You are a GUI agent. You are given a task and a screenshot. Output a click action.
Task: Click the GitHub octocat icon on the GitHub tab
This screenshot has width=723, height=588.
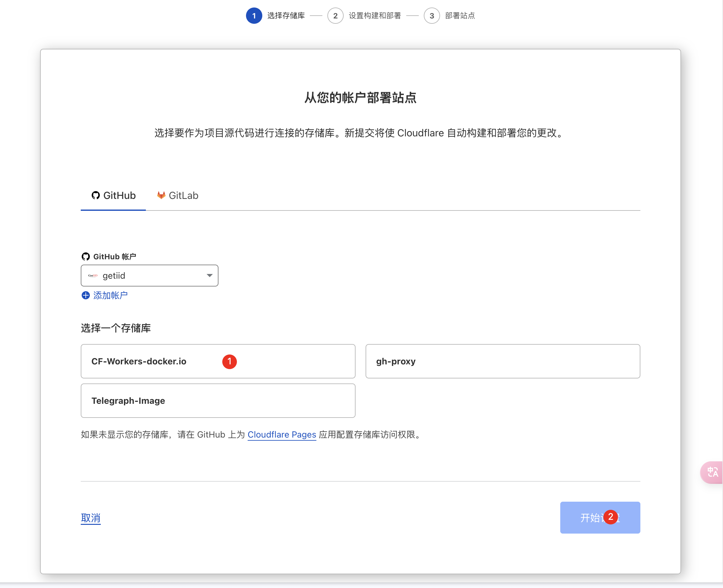pyautogui.click(x=95, y=195)
